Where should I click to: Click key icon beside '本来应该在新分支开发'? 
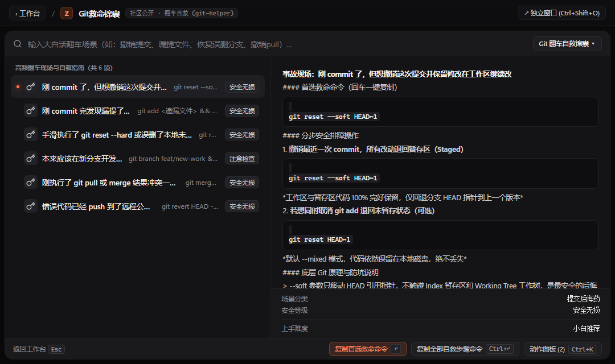pyautogui.click(x=31, y=158)
